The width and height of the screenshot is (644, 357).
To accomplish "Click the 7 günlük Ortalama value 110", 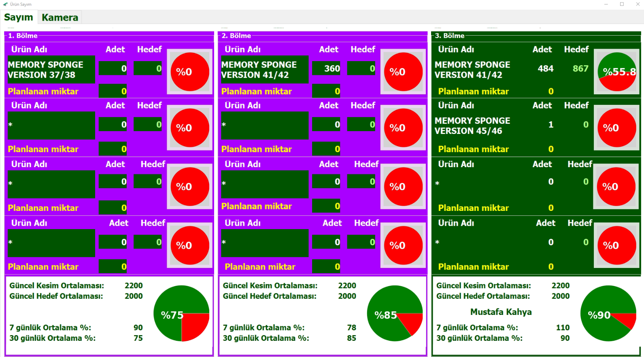I will click(x=563, y=327).
